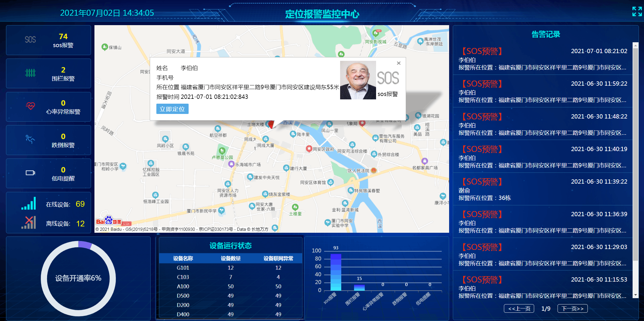Click the red location marker on map

pyautogui.click(x=271, y=125)
